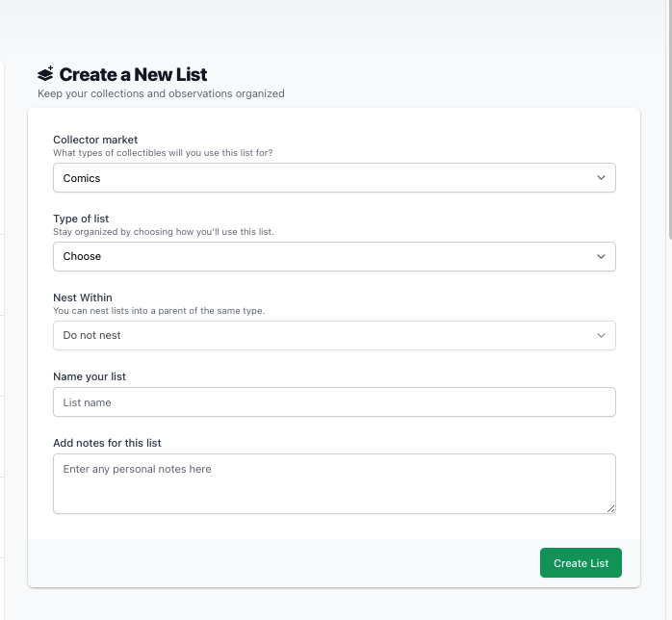Click inside the personal notes textarea
The image size is (672, 620).
click(x=334, y=483)
